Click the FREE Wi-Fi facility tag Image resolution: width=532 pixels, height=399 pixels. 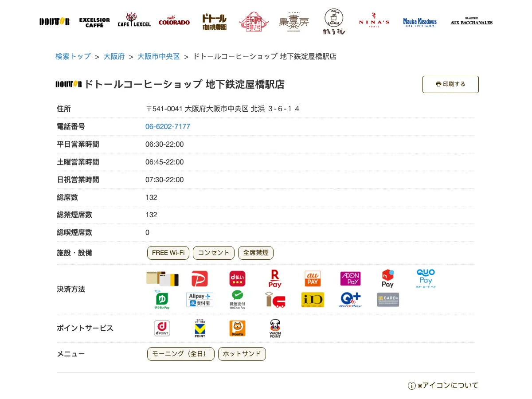168,253
